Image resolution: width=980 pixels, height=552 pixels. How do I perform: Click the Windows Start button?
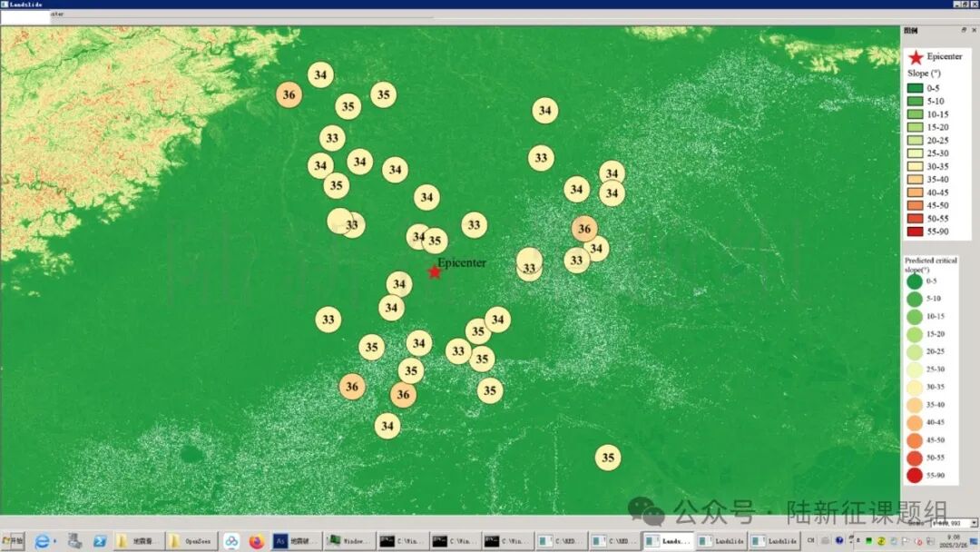(13, 541)
